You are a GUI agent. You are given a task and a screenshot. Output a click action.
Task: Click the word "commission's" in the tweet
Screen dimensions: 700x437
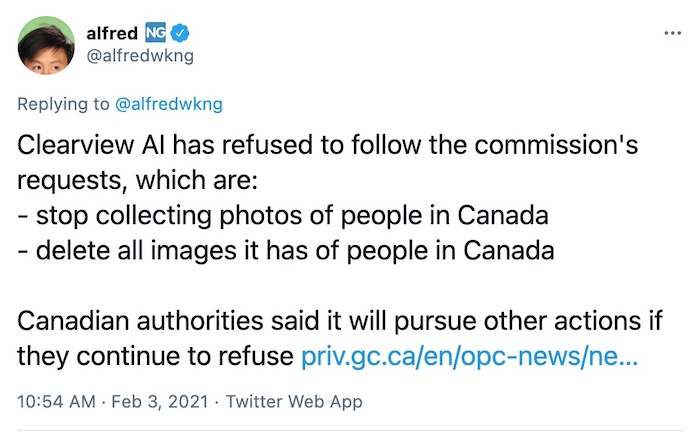coord(556,145)
